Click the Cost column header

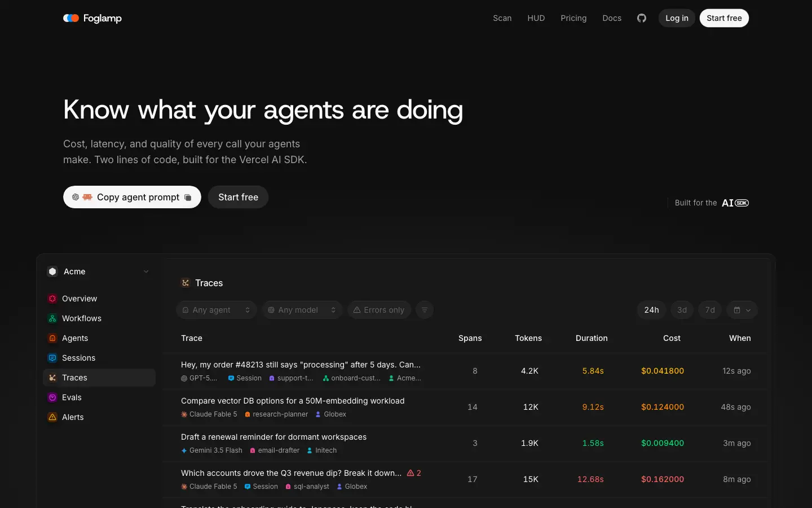click(672, 338)
